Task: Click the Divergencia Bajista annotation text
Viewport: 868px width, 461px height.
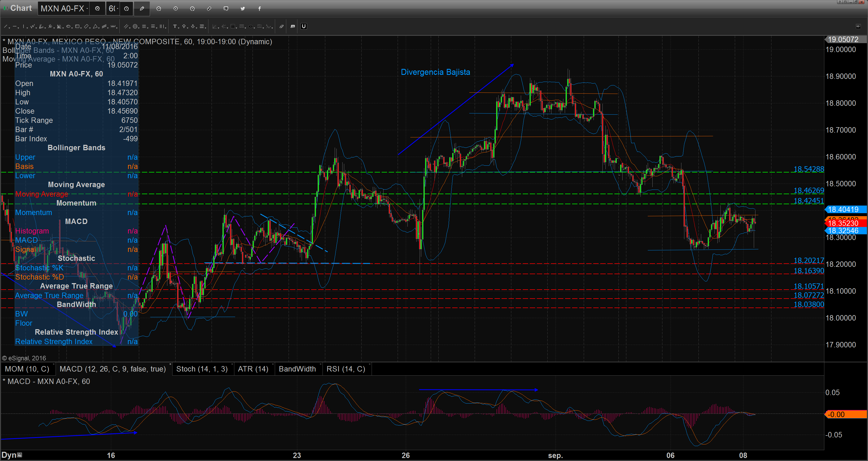Action: click(x=435, y=72)
